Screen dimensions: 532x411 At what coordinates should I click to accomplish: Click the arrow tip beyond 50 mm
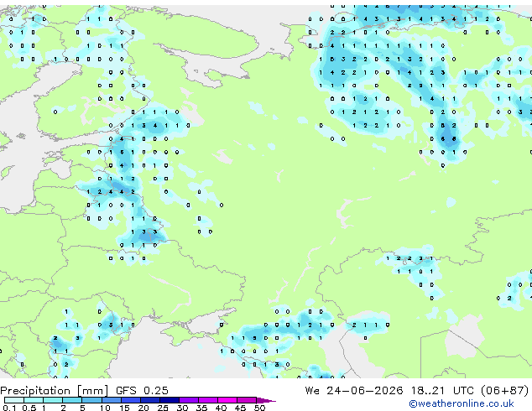tap(266, 400)
